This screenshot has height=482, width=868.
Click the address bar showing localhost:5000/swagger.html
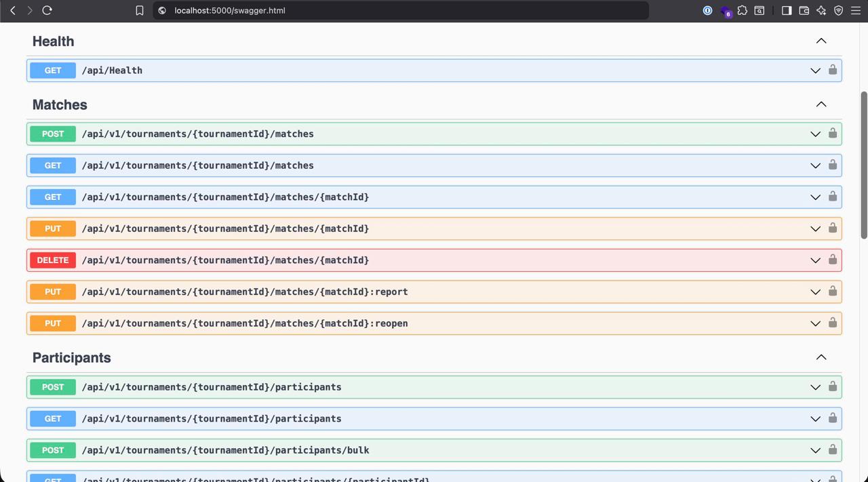[x=400, y=10]
